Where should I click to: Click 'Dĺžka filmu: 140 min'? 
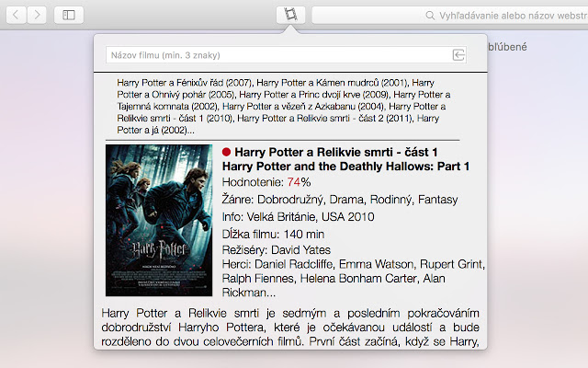(273, 234)
